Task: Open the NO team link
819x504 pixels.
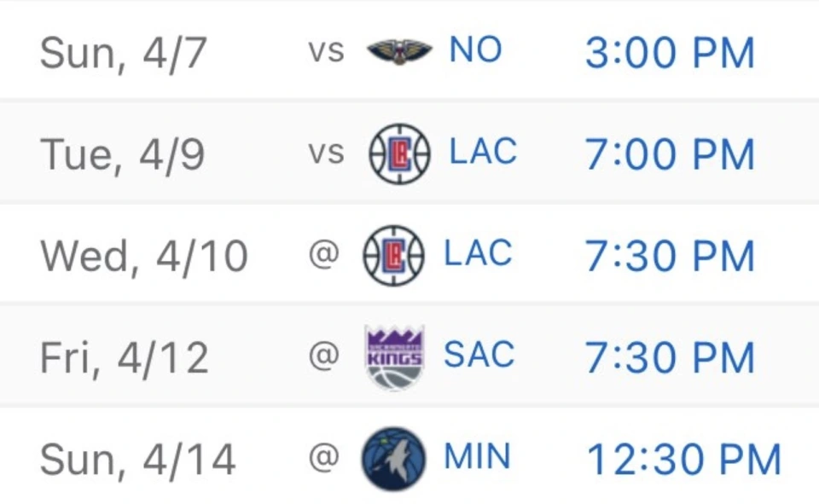Action: (475, 50)
